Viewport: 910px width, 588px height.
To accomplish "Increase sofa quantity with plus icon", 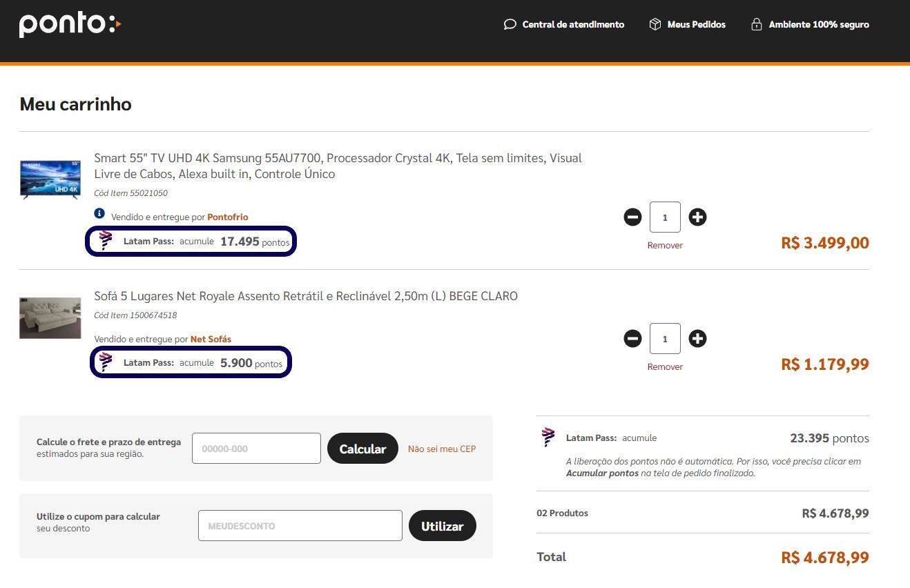I will (x=697, y=339).
